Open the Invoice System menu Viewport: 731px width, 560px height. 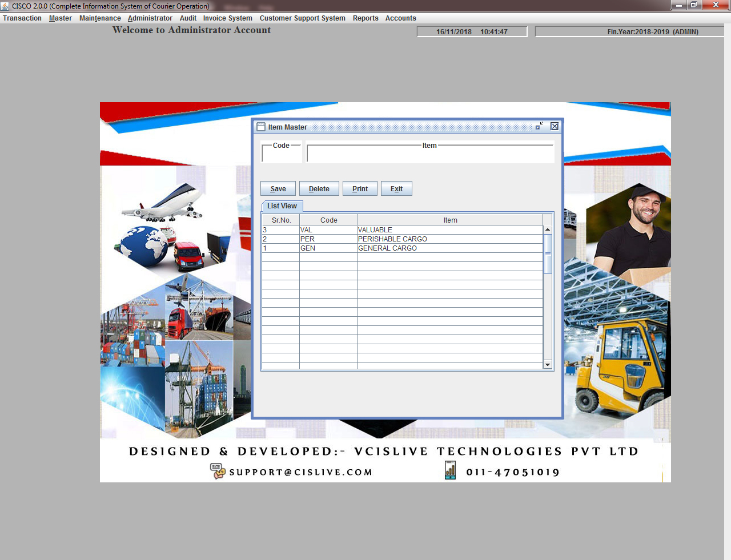(x=227, y=18)
